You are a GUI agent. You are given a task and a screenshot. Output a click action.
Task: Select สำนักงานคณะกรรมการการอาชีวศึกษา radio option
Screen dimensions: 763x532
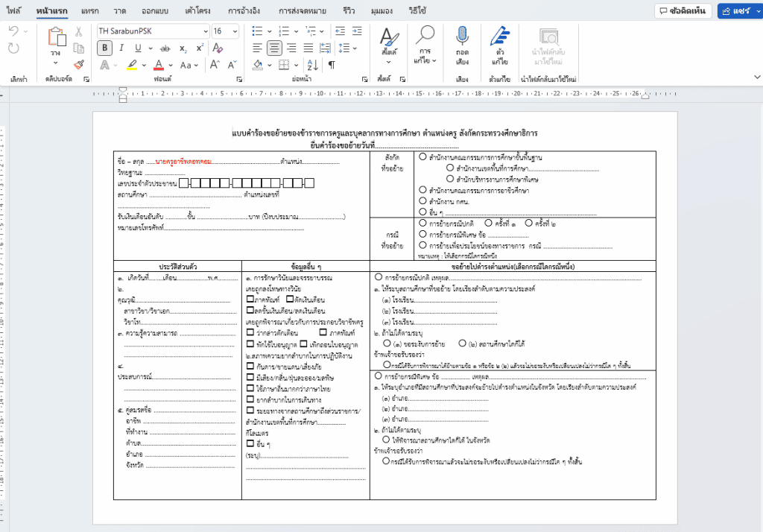[x=423, y=190]
